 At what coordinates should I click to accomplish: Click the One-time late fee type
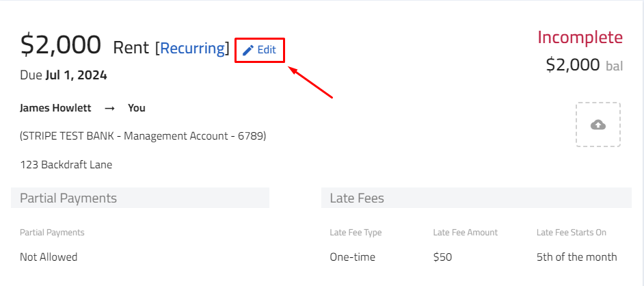point(352,257)
